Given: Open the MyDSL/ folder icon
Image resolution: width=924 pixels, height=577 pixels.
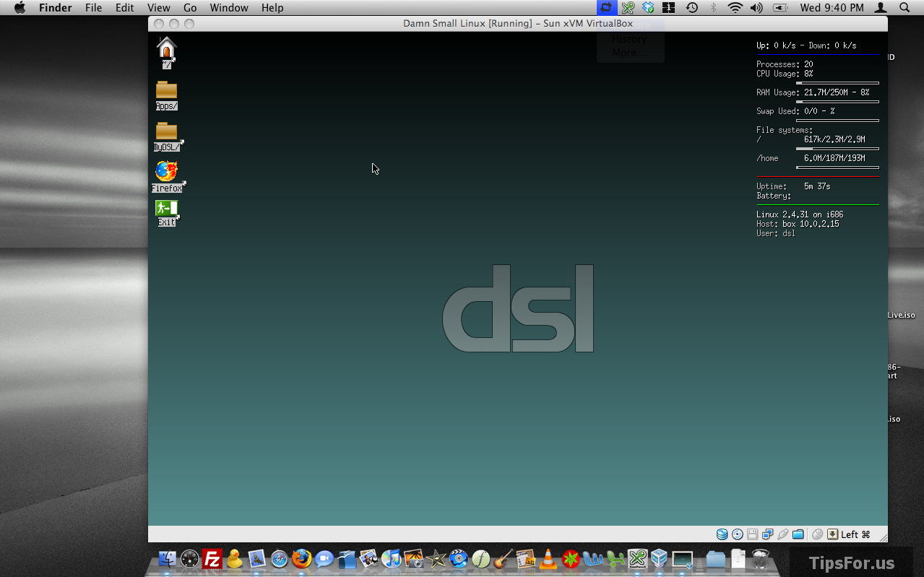Looking at the screenshot, I should point(166,131).
